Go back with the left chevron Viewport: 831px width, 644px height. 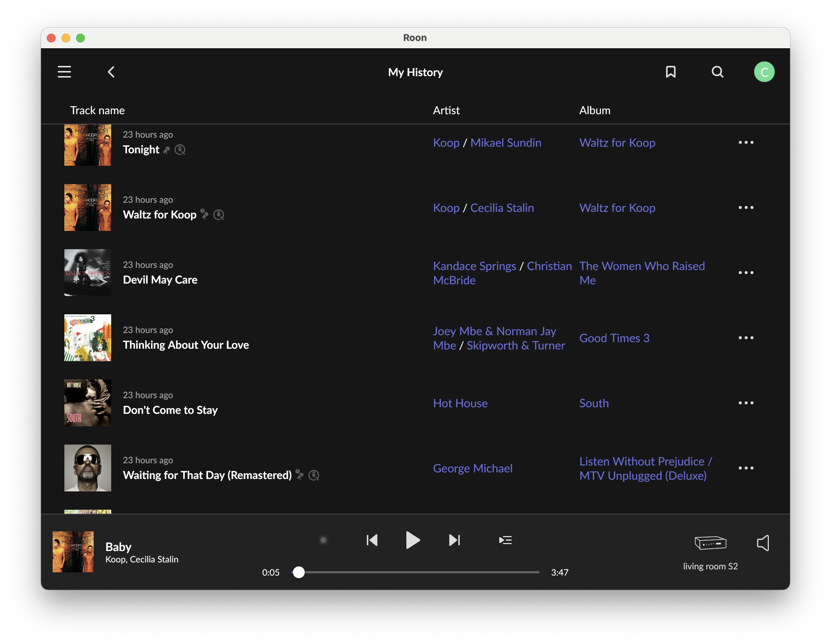111,72
